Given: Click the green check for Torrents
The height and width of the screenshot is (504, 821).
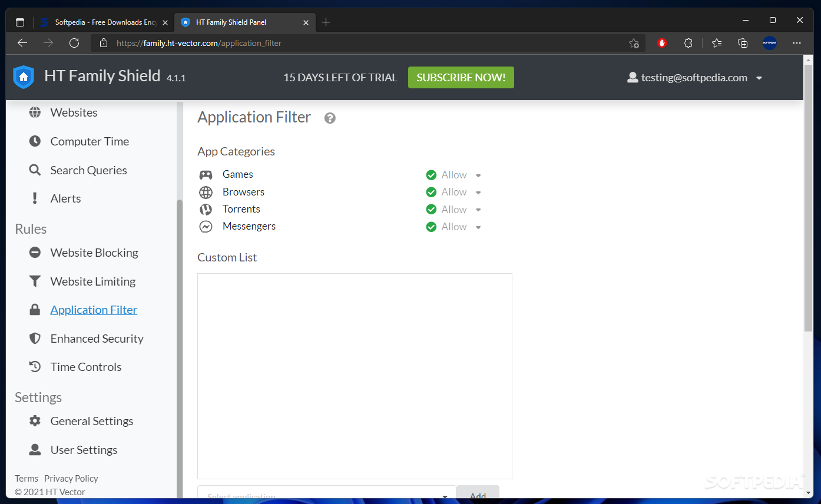Looking at the screenshot, I should point(431,210).
